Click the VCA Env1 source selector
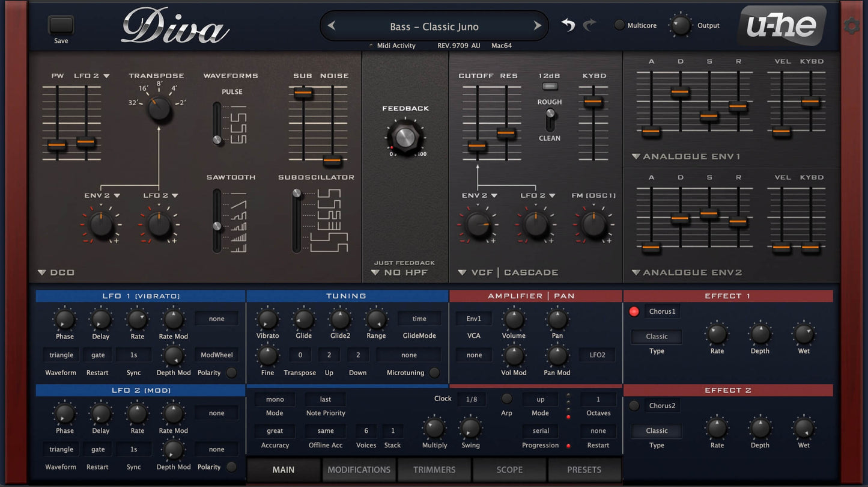 click(475, 319)
